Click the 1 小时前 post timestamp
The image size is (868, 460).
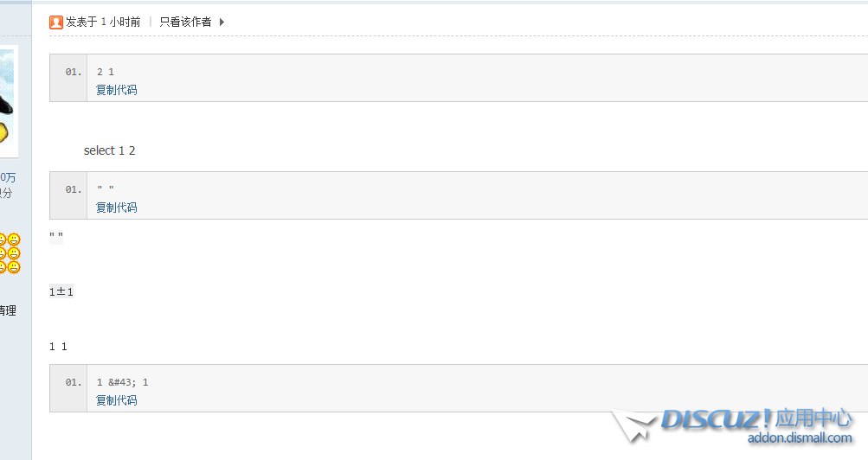coord(120,22)
